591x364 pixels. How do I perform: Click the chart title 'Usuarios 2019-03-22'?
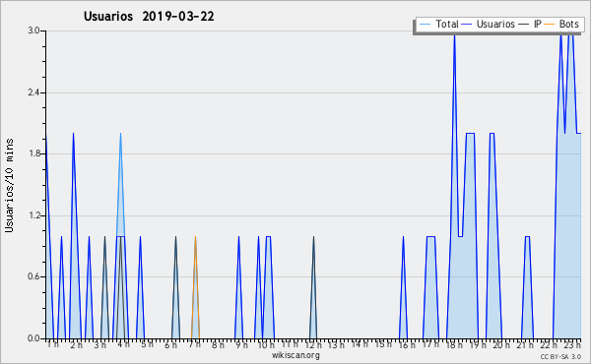coord(149,17)
